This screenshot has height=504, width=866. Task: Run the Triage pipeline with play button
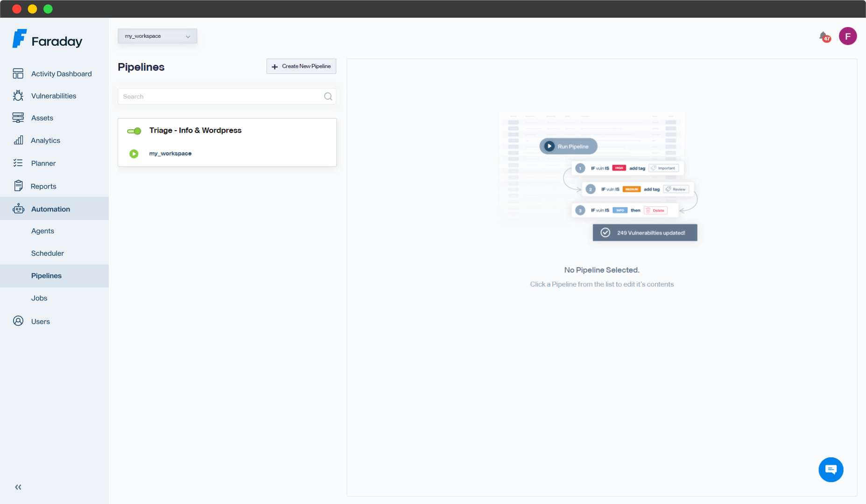coord(134,154)
